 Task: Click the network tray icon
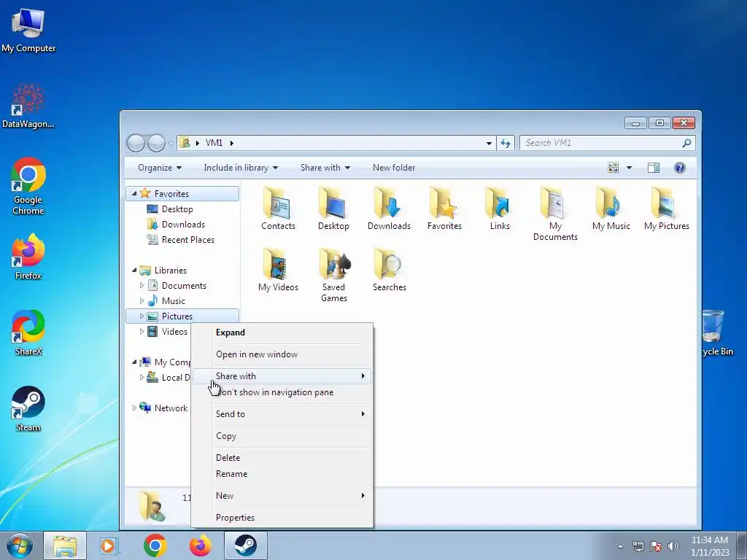click(x=638, y=546)
